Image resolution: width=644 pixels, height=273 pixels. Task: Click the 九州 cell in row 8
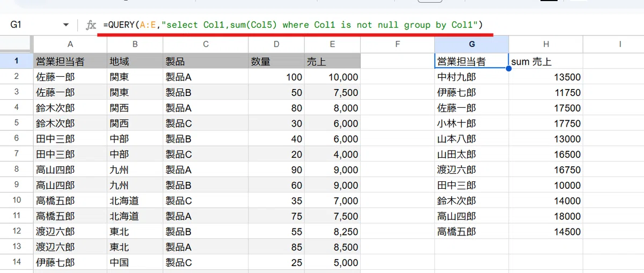click(135, 169)
